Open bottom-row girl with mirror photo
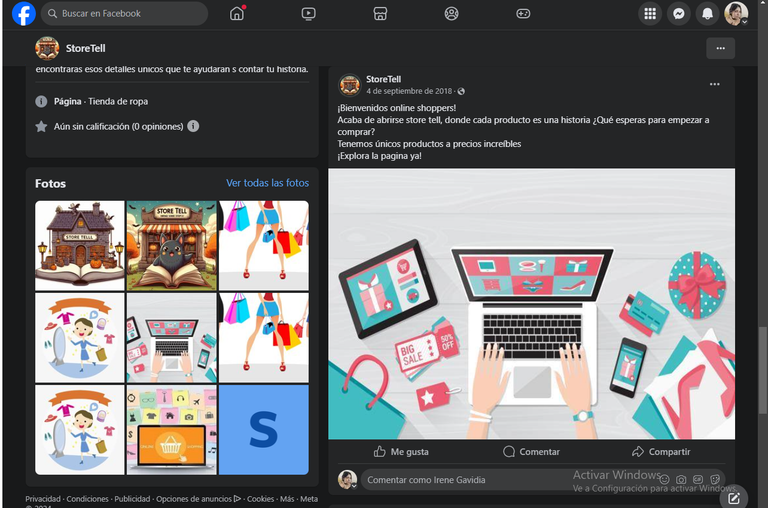Image resolution: width=768 pixels, height=508 pixels. 80,430
